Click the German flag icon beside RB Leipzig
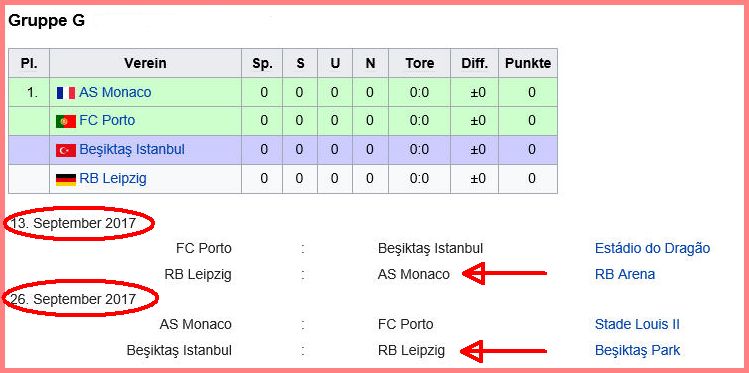The height and width of the screenshot is (373, 749). pyautogui.click(x=66, y=180)
